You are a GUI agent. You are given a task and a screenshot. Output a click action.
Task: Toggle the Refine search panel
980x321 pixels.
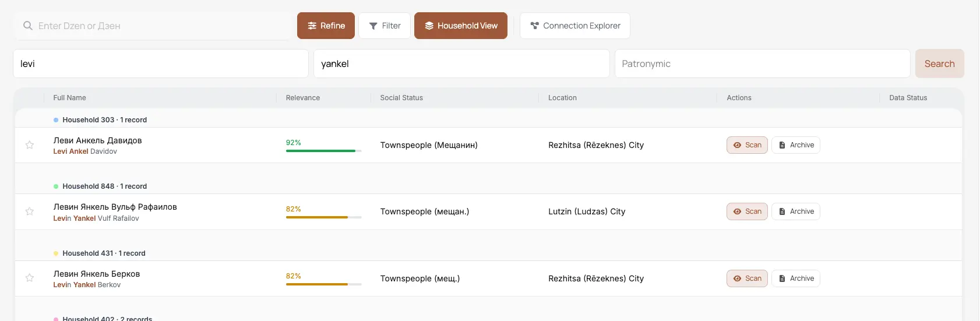tap(326, 26)
